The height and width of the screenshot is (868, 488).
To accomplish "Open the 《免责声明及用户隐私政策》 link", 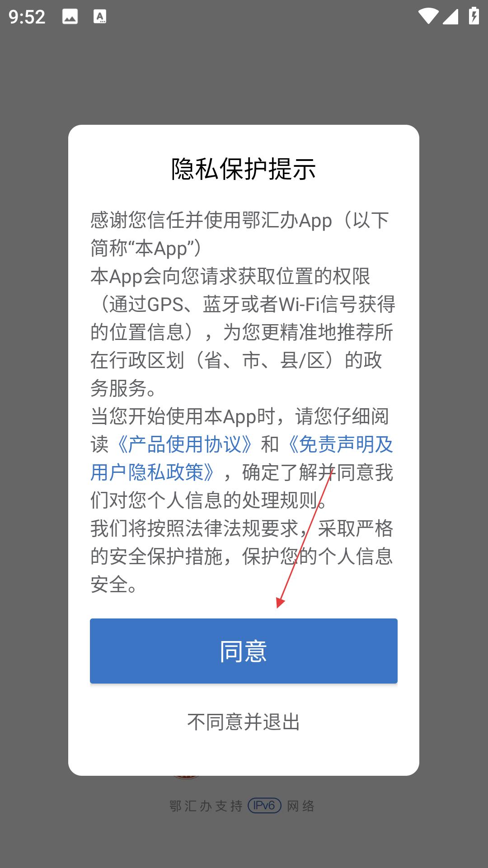I will click(242, 458).
